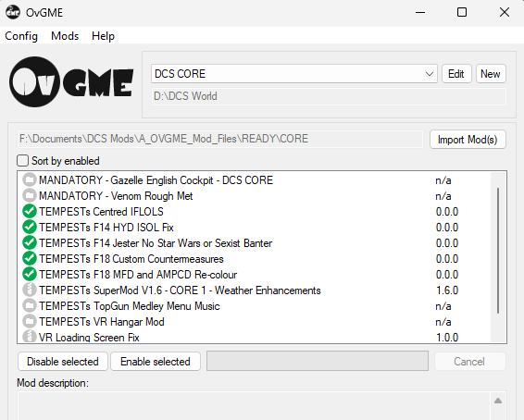Image resolution: width=524 pixels, height=420 pixels.
Task: Click the Edit button
Action: [x=456, y=74]
